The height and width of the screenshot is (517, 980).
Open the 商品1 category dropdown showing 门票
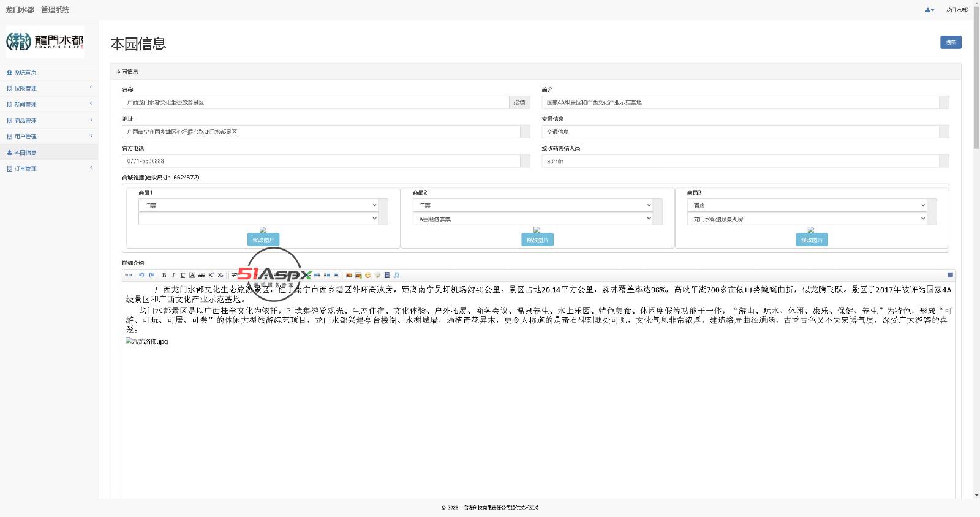click(x=258, y=205)
